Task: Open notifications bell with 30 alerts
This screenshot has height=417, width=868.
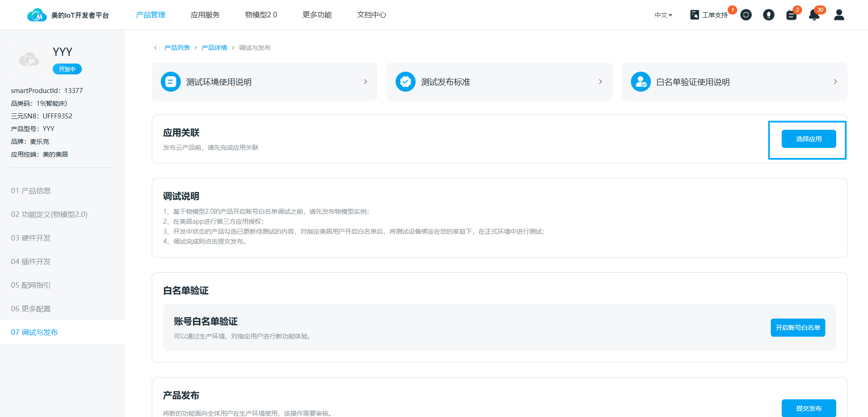Action: click(814, 15)
